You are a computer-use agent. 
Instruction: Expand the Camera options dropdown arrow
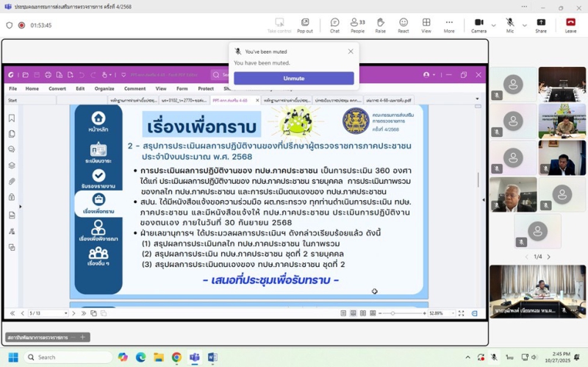point(493,24)
